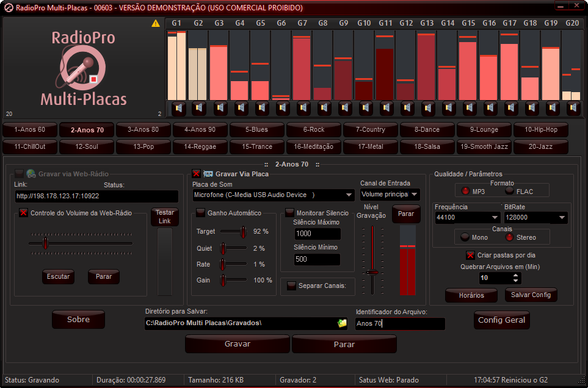This screenshot has width=588, height=388.
Task: Mute the G4 channel speaker icon
Action: click(x=241, y=108)
